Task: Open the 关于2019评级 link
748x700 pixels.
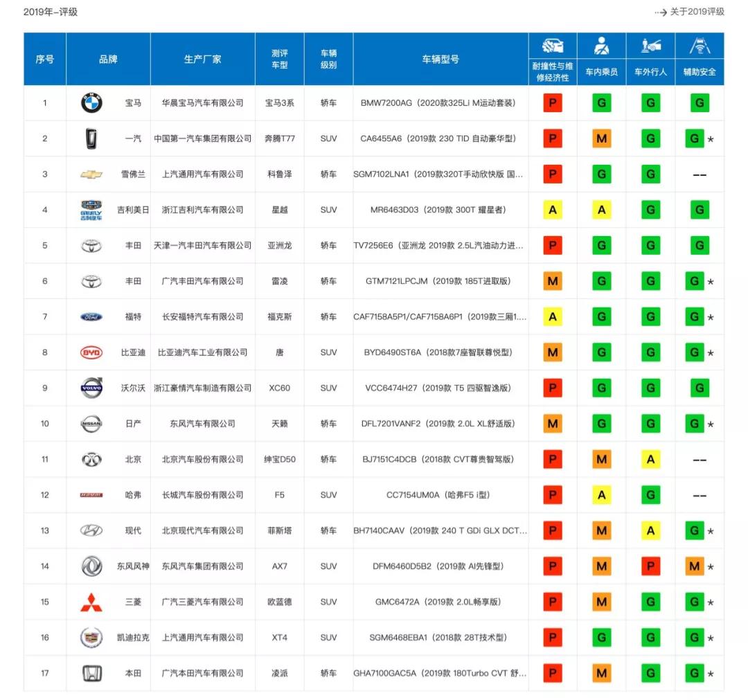Action: [690, 12]
